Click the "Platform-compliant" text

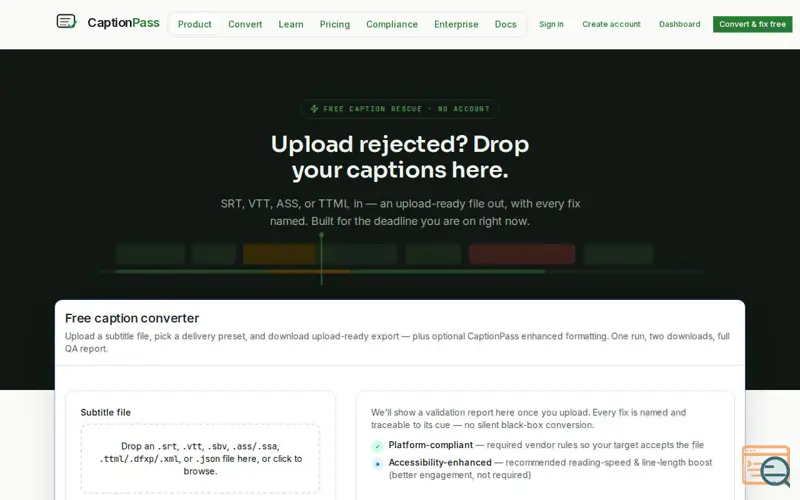[x=431, y=445]
